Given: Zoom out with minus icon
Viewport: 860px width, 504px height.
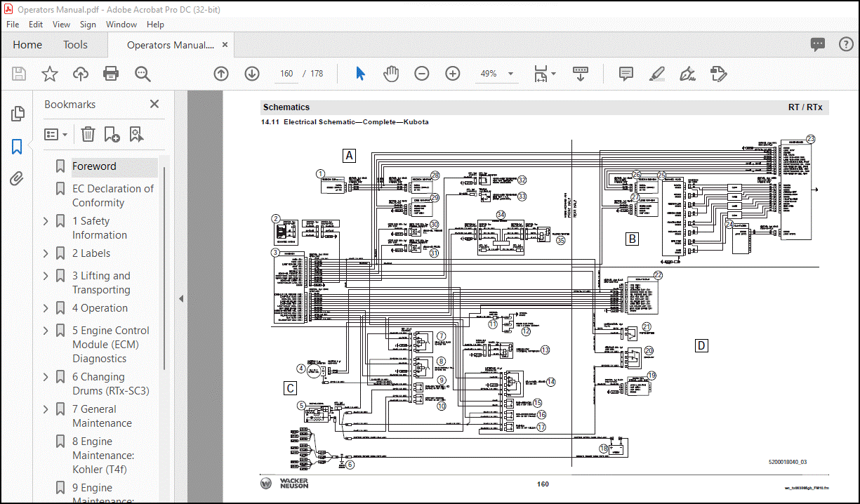Looking at the screenshot, I should (421, 74).
